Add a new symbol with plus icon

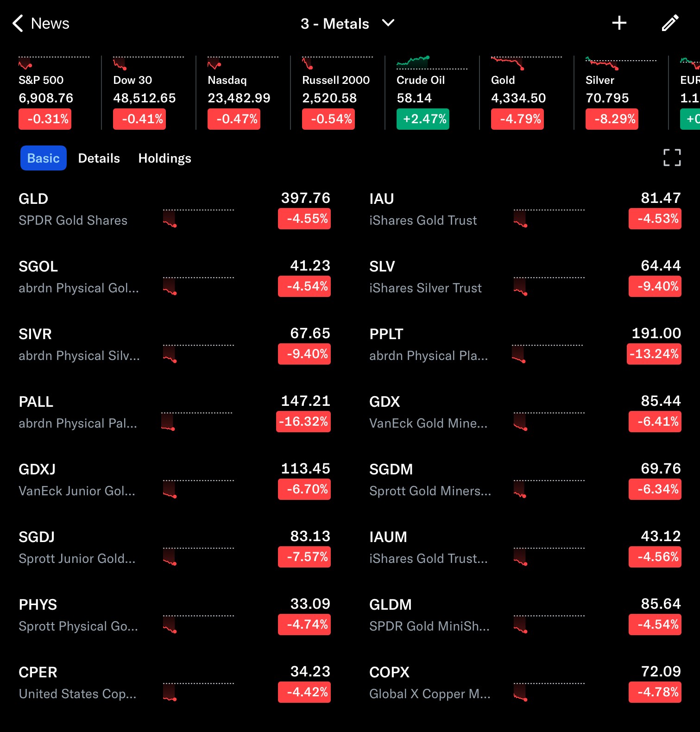click(x=619, y=23)
